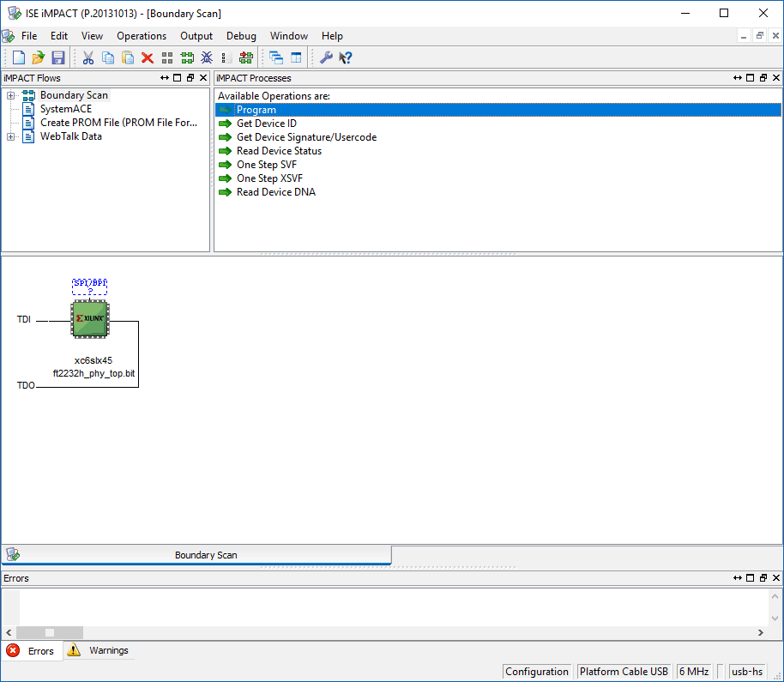Click the red X Delete toolbar icon
The height and width of the screenshot is (682, 784).
[x=148, y=57]
